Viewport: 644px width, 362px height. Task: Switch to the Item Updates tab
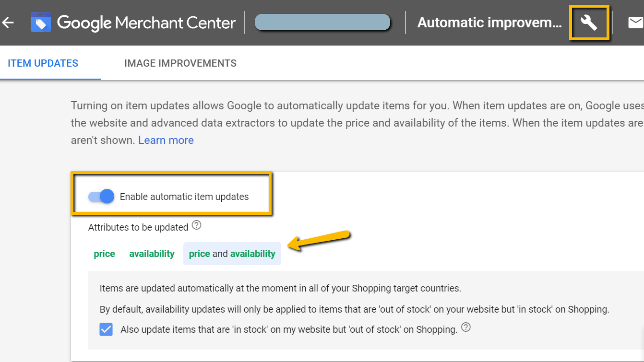point(43,63)
